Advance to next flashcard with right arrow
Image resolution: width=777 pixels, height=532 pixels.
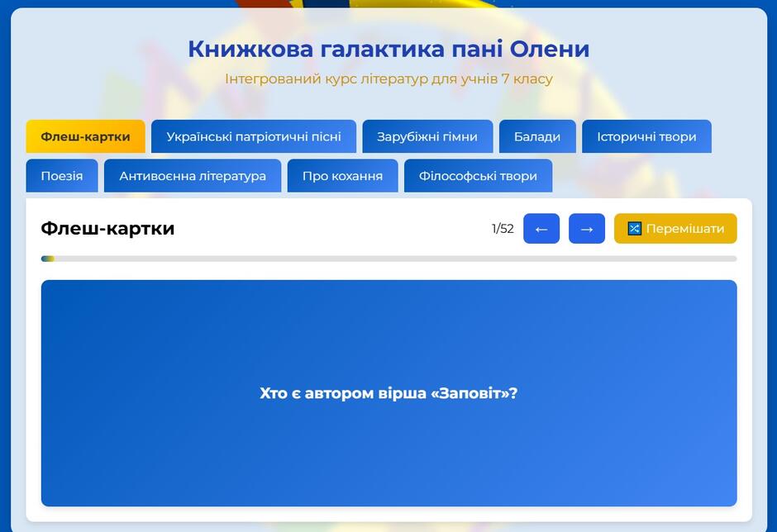pos(587,228)
